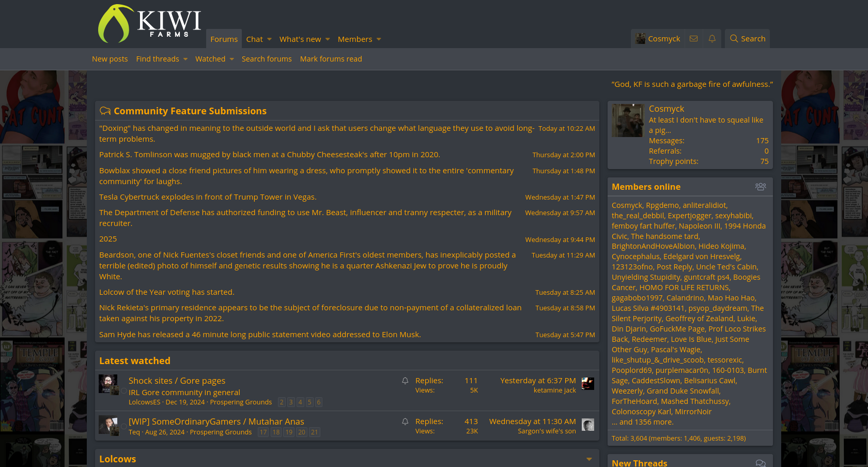Click thread starter avatar for SomeOrdinaryGamers thread

coord(108,425)
